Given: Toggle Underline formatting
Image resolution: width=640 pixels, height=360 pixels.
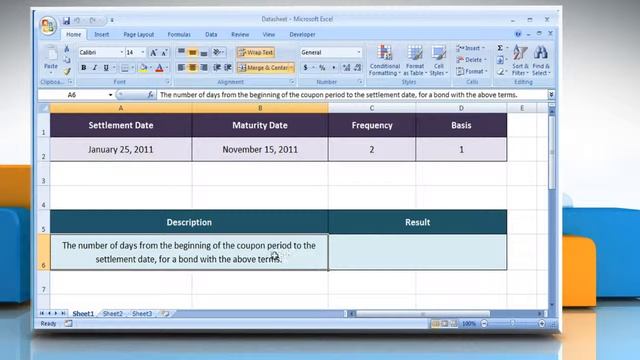Looking at the screenshot, I should [106, 68].
